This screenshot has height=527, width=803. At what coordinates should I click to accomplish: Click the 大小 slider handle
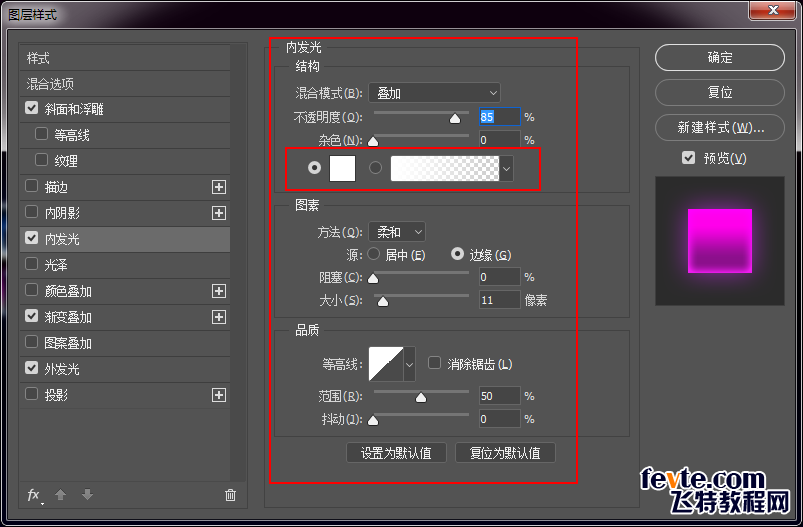(383, 302)
